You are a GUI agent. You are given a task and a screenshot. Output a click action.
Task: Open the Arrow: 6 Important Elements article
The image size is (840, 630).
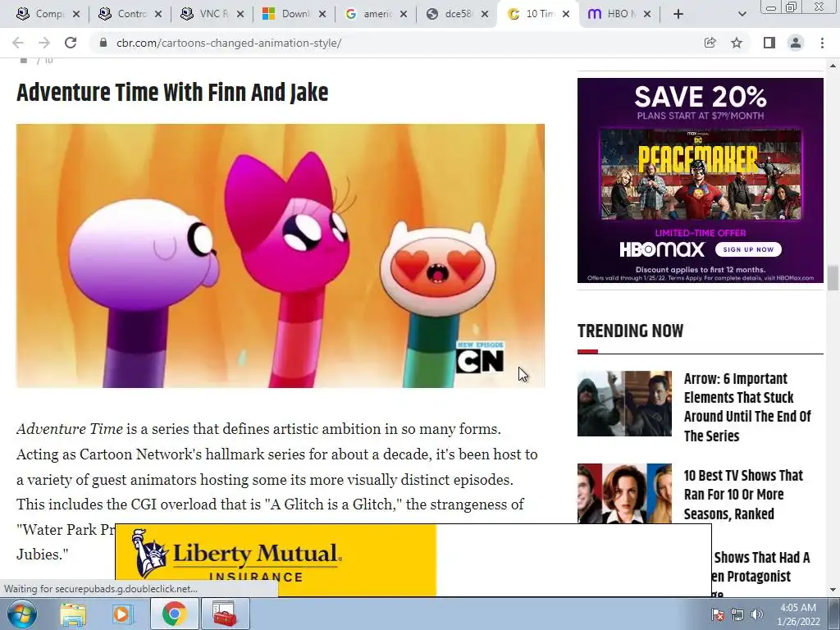pos(747,407)
